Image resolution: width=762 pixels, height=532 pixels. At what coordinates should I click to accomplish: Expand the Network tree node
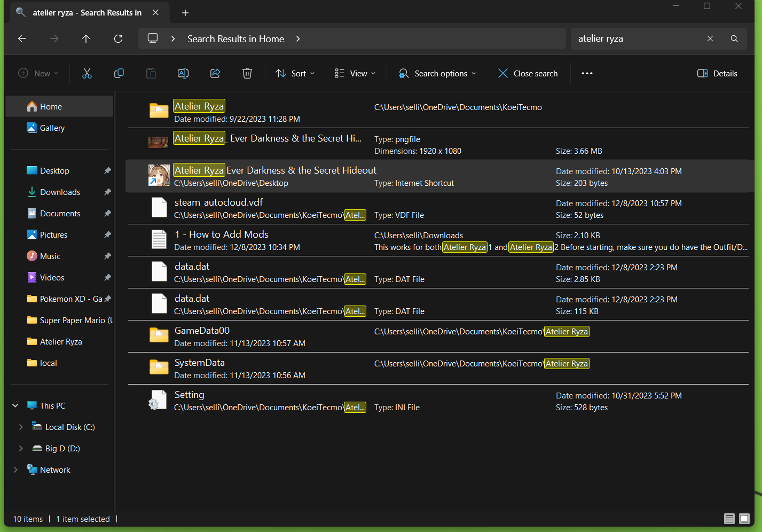(15, 470)
